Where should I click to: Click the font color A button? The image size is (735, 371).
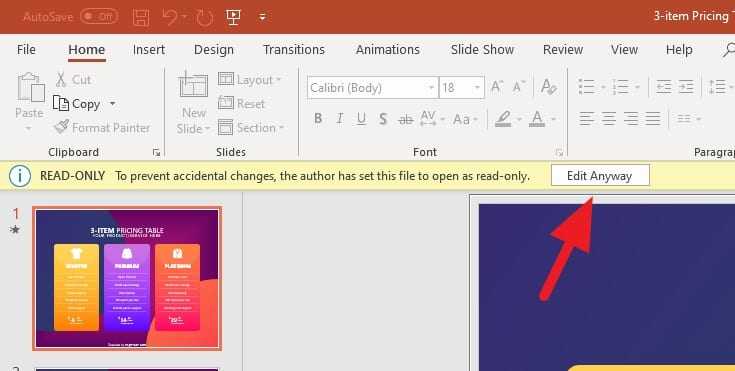pyautogui.click(x=537, y=119)
